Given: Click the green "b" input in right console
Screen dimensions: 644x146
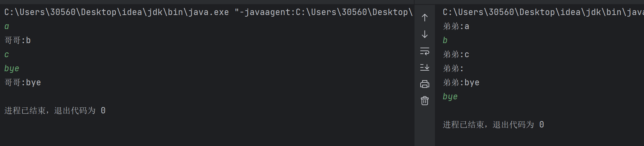Looking at the screenshot, I should click(445, 41).
